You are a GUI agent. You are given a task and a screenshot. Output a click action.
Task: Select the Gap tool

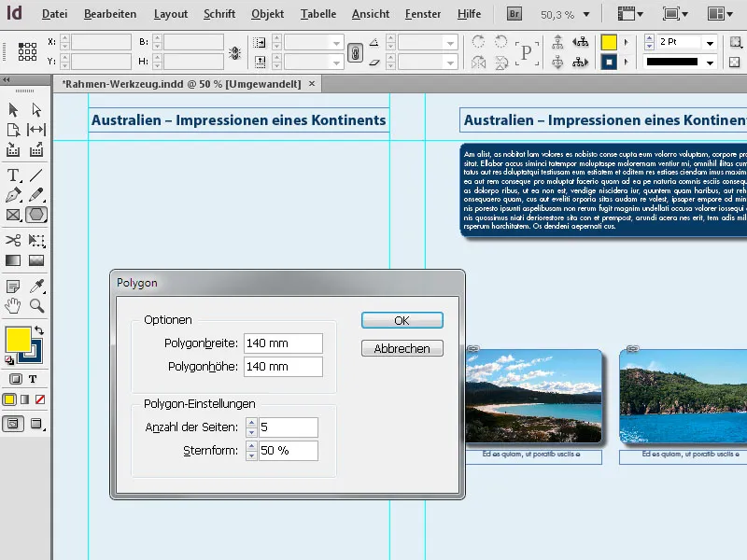click(36, 130)
